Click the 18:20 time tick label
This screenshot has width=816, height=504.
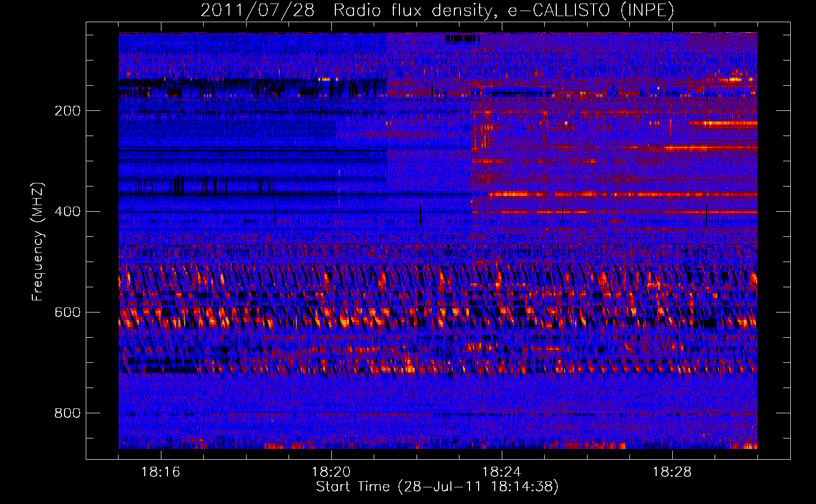coord(331,472)
